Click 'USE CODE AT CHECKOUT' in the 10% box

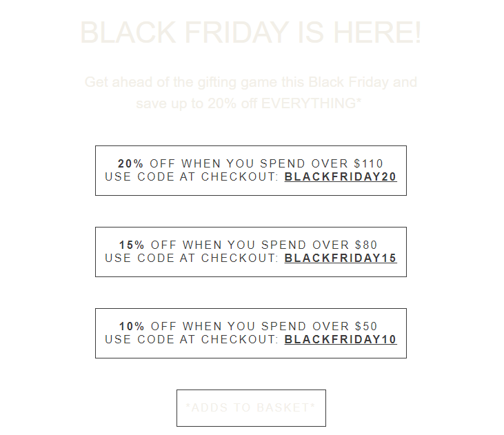pyautogui.click(x=192, y=339)
